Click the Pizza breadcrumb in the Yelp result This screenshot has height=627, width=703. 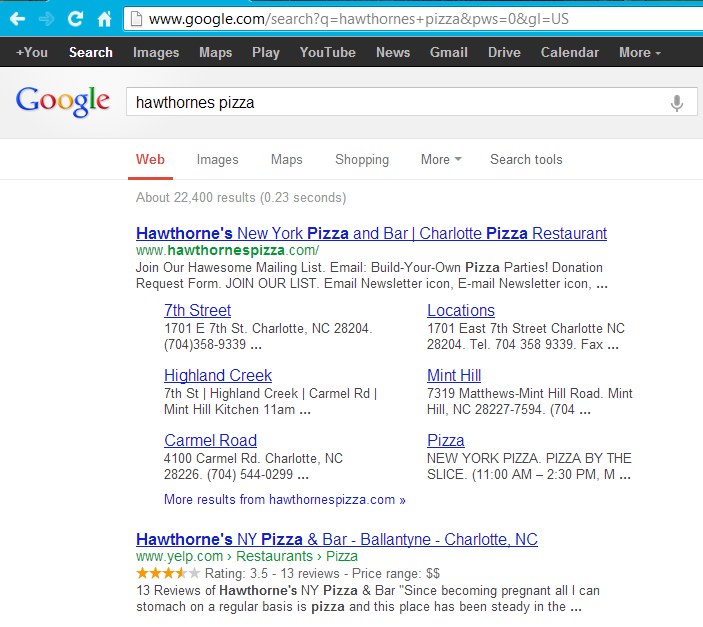coord(342,556)
